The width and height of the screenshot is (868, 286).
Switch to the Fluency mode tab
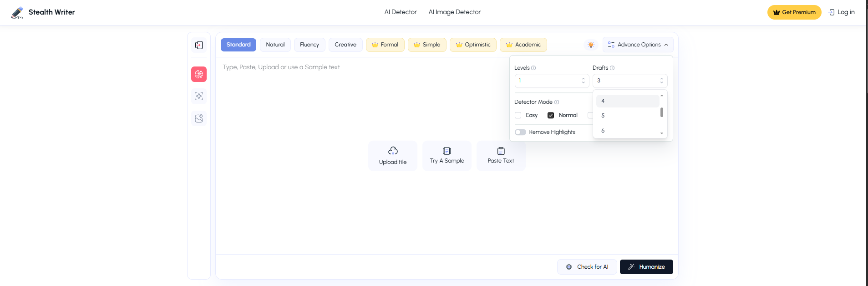pyautogui.click(x=310, y=45)
